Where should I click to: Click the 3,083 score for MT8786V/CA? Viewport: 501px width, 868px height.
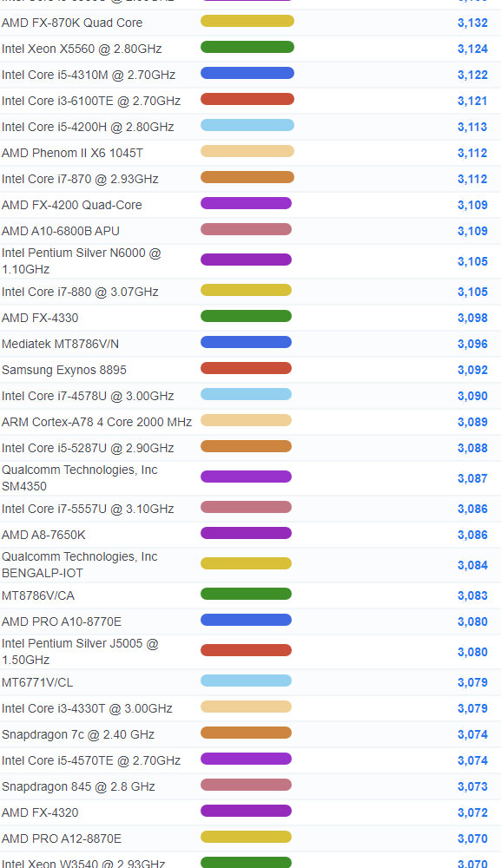tap(472, 595)
